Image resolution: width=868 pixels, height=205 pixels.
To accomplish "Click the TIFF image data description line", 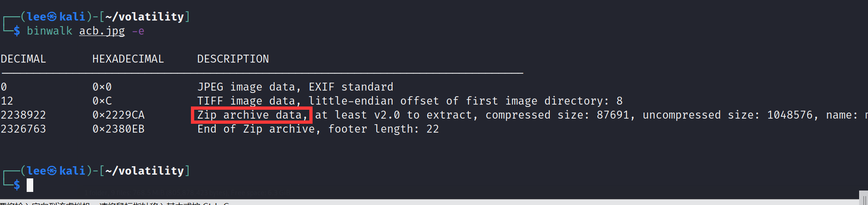I will [410, 101].
